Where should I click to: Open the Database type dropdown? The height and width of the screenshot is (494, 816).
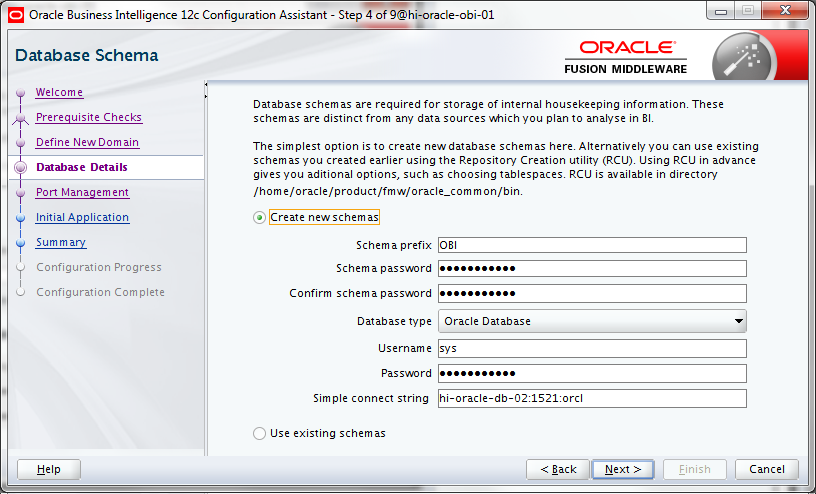[x=592, y=321]
